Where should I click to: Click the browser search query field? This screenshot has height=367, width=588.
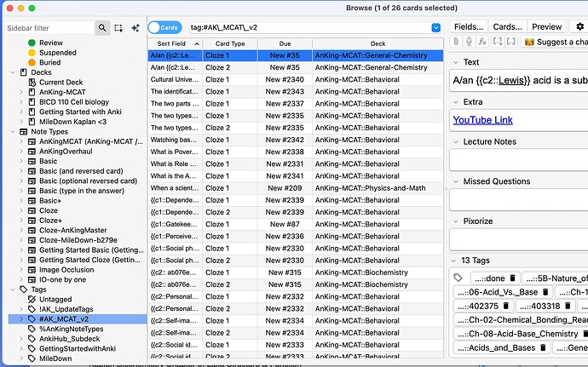[x=309, y=27]
